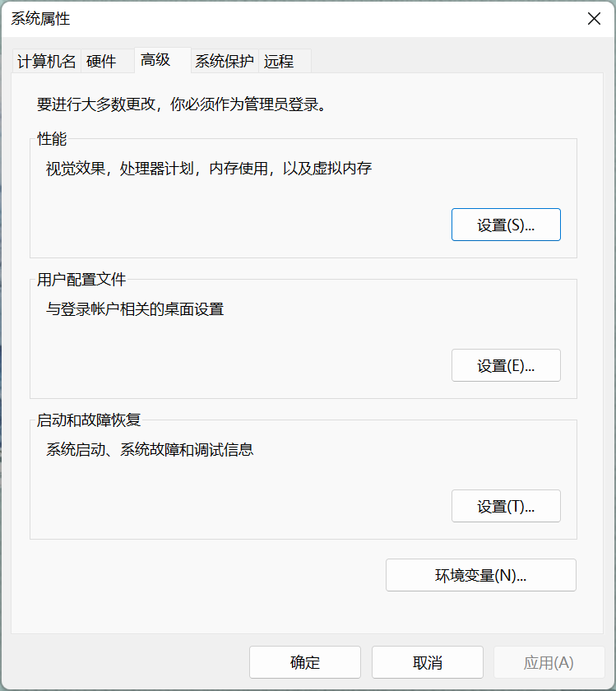This screenshot has height=691, width=616.
Task: Click the text 系统启动、系统故障和调试信息
Action: pos(150,449)
